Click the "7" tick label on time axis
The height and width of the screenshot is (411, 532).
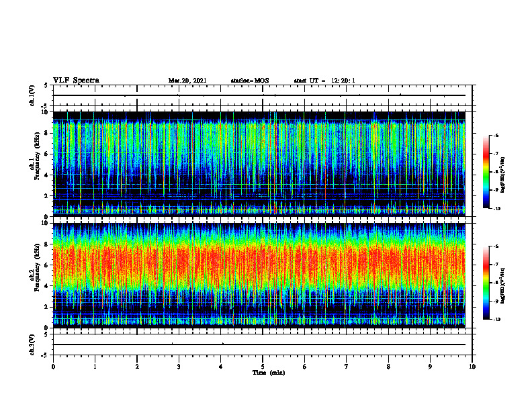(347, 367)
